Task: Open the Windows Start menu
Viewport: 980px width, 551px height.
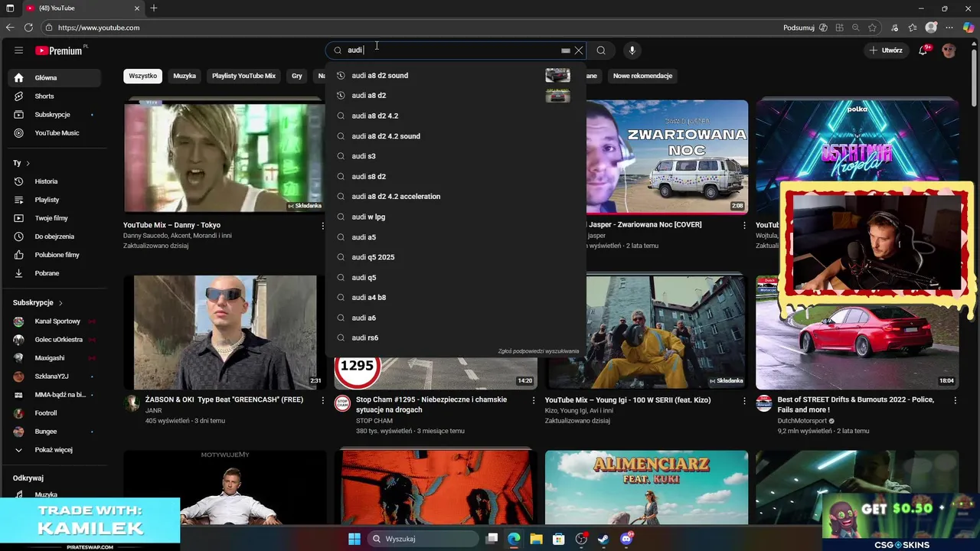Action: 354,539
